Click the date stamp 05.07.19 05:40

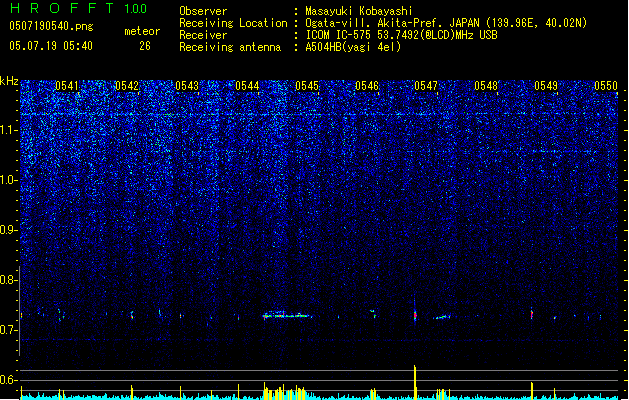51,46
